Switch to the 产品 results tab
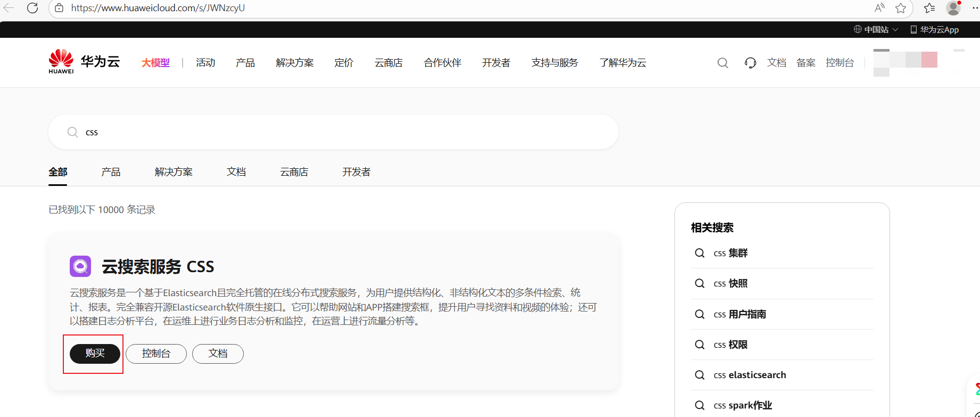 (x=111, y=172)
